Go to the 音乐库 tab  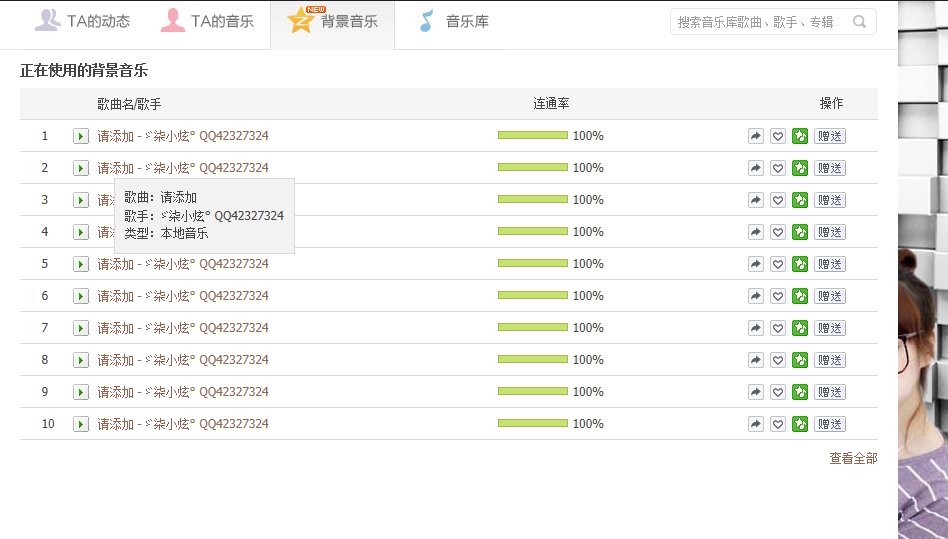454,21
